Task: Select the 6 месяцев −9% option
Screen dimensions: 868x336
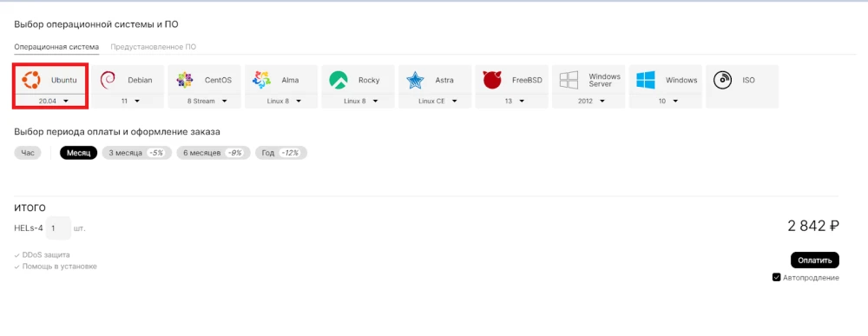Action: [x=214, y=153]
